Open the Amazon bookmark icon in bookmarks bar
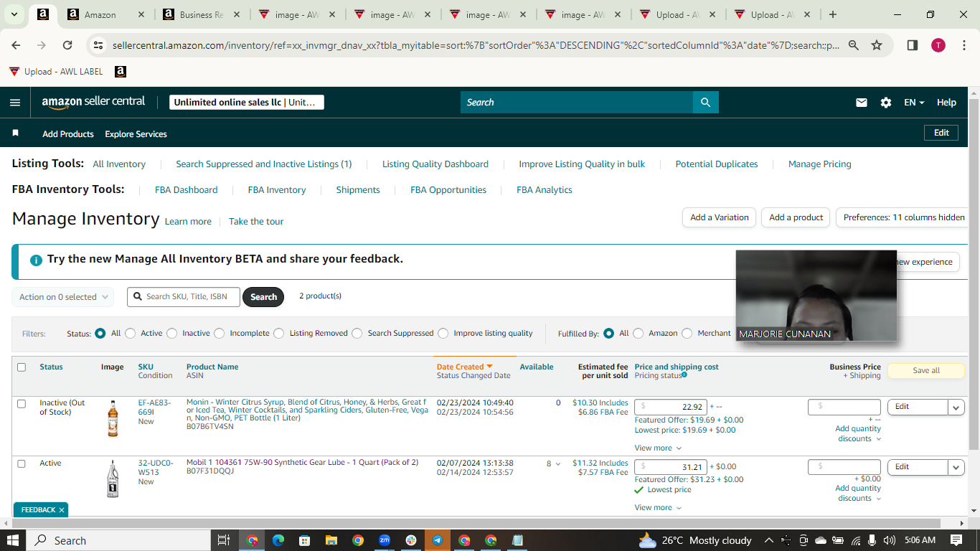Screen dimensions: 980x551 coord(121,72)
